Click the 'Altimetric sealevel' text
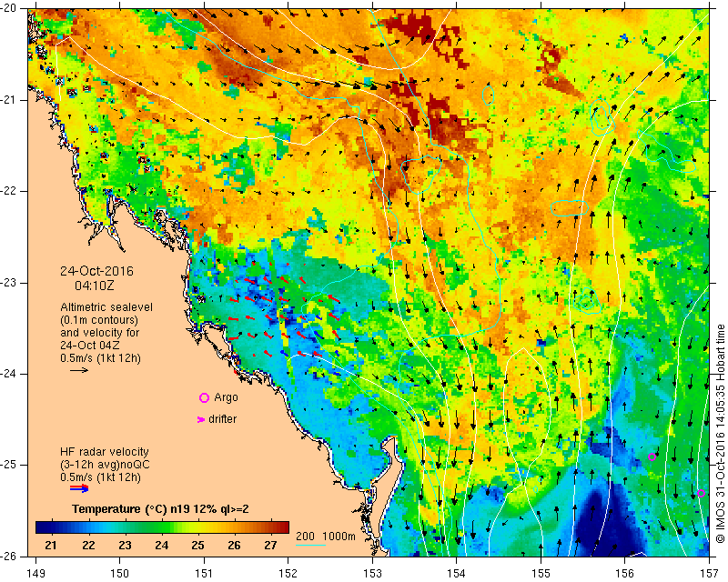 coord(106,307)
